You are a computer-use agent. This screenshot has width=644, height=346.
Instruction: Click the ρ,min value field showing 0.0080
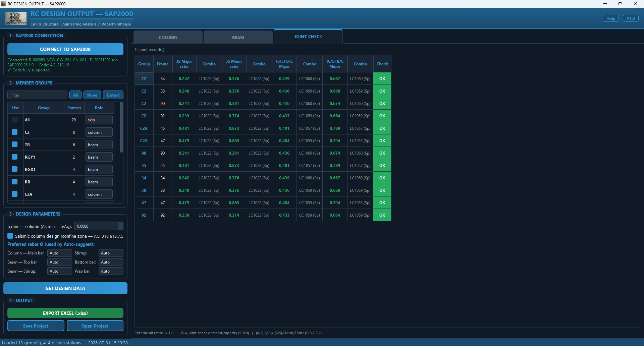point(99,226)
